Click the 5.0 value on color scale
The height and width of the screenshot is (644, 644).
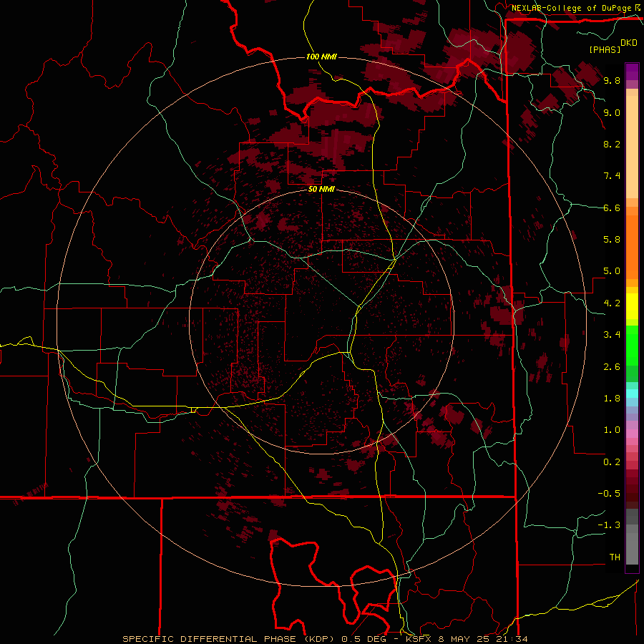(612, 271)
